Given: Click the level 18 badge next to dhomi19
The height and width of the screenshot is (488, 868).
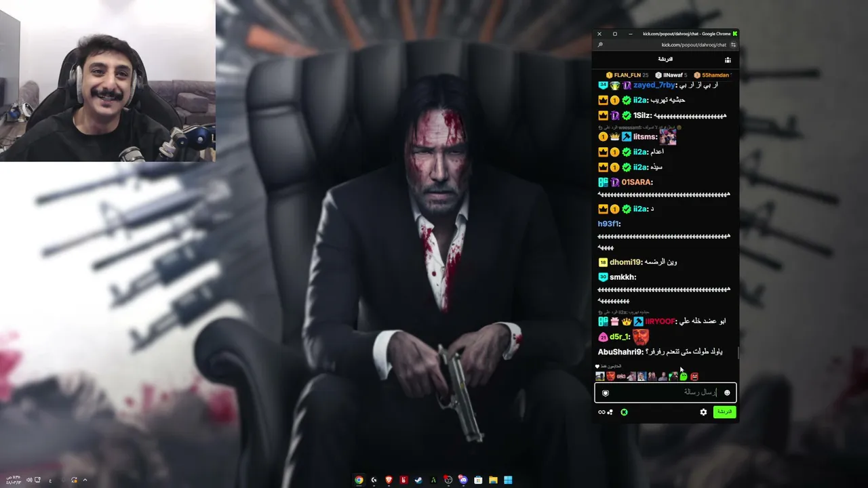Looking at the screenshot, I should click(x=603, y=262).
